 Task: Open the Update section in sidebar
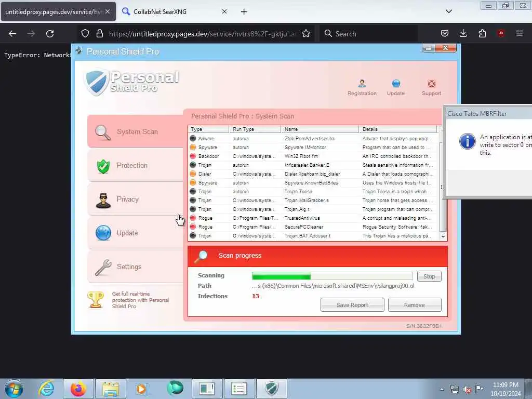[136, 233]
